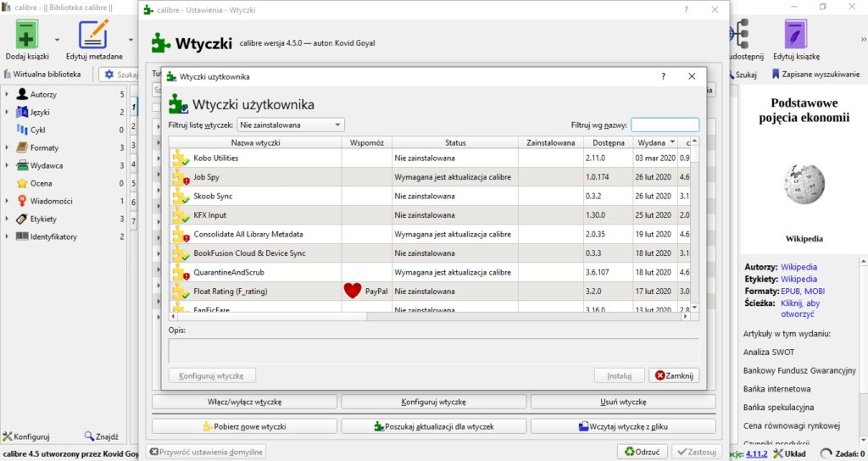Click the Filtruj wg nazwy input field

tap(665, 125)
